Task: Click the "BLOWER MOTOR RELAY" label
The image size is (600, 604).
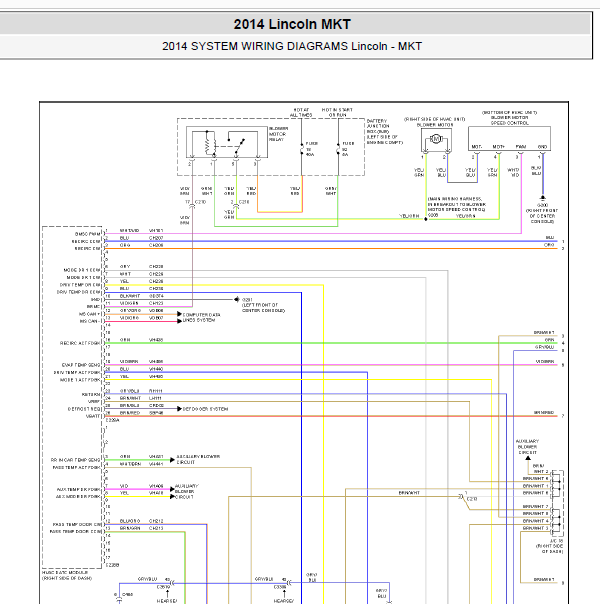Action: 278,134
